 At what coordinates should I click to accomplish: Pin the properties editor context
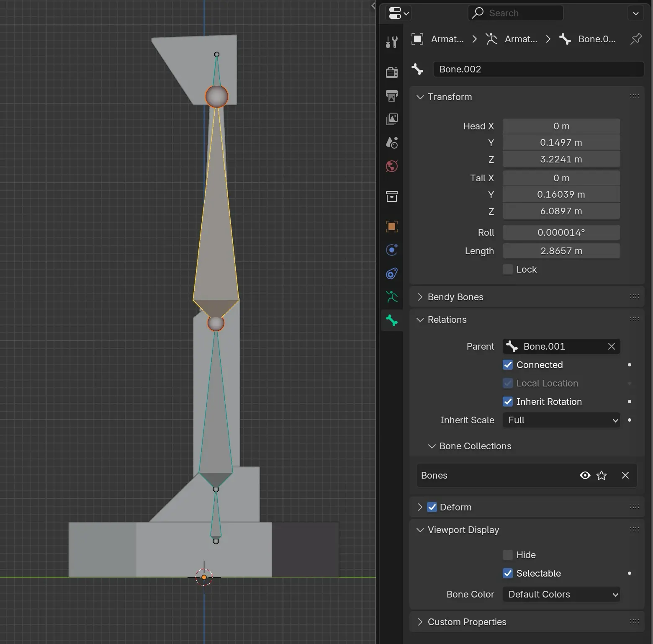pos(636,39)
